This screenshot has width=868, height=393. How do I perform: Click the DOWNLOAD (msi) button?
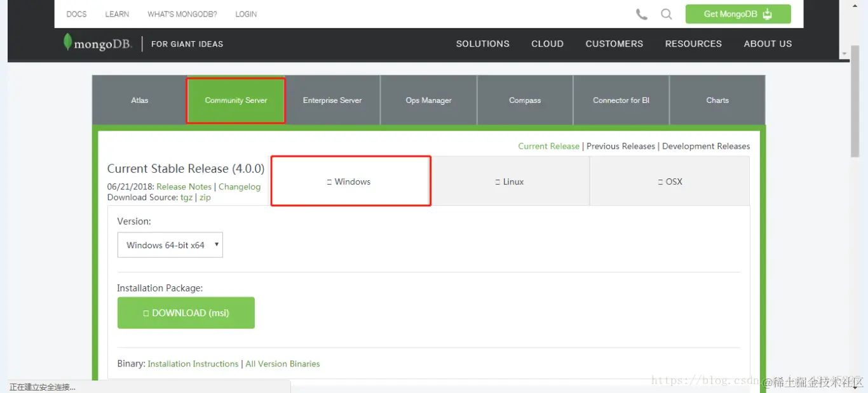click(x=186, y=313)
